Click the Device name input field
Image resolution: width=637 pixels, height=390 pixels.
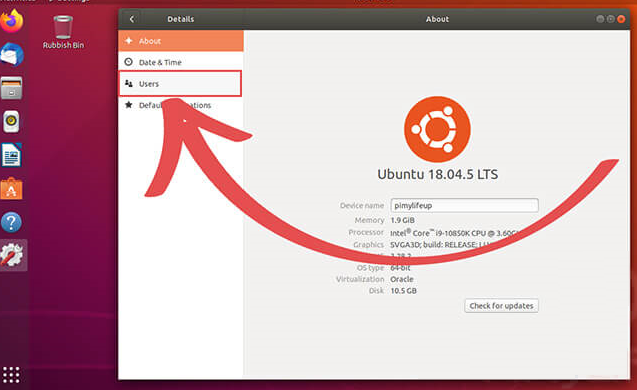coord(464,205)
